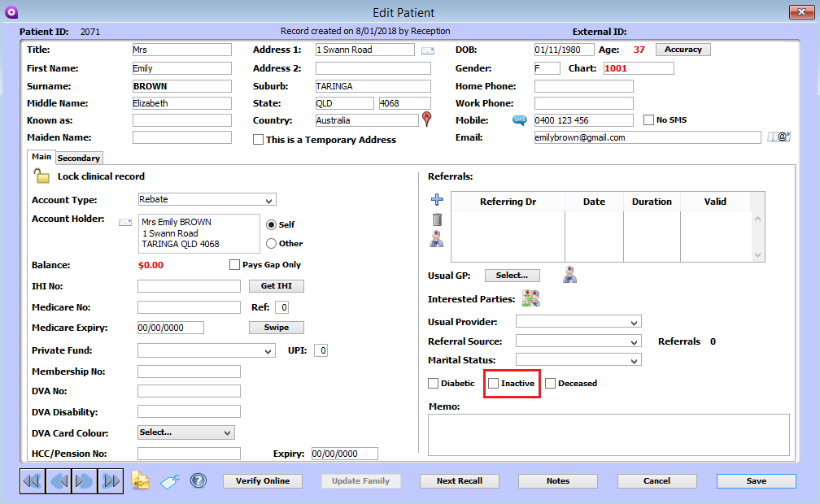Save the patient record
820x504 pixels.
tap(757, 481)
